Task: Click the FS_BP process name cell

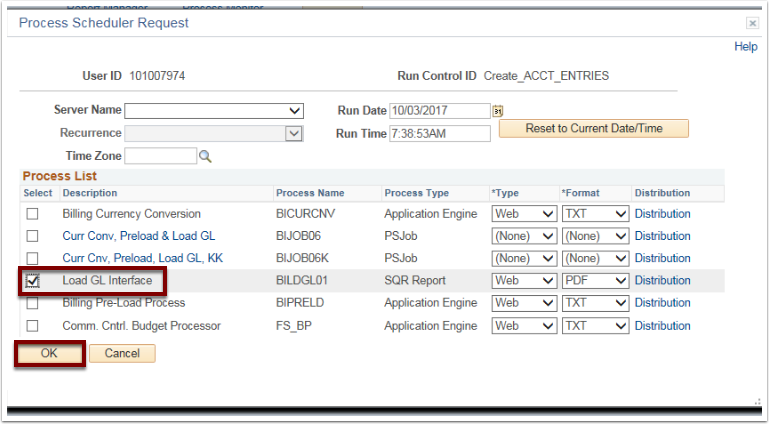Action: (x=294, y=326)
